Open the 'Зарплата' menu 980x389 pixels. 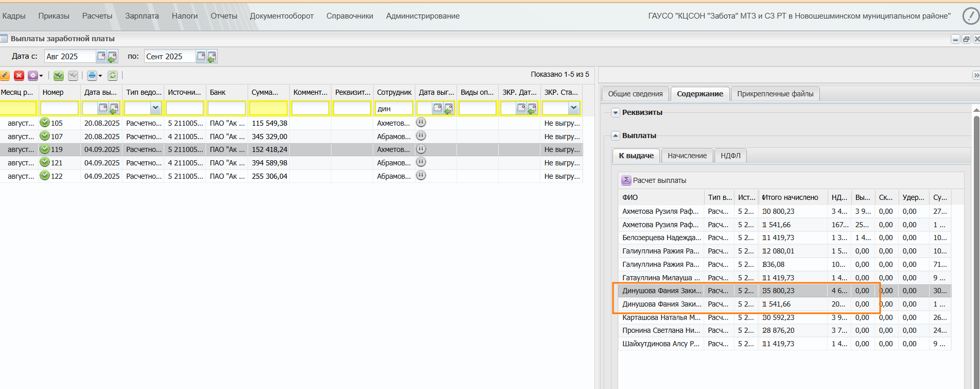click(142, 16)
